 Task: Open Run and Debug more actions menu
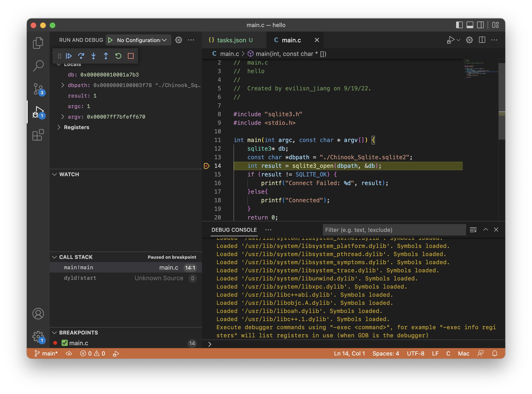point(191,40)
